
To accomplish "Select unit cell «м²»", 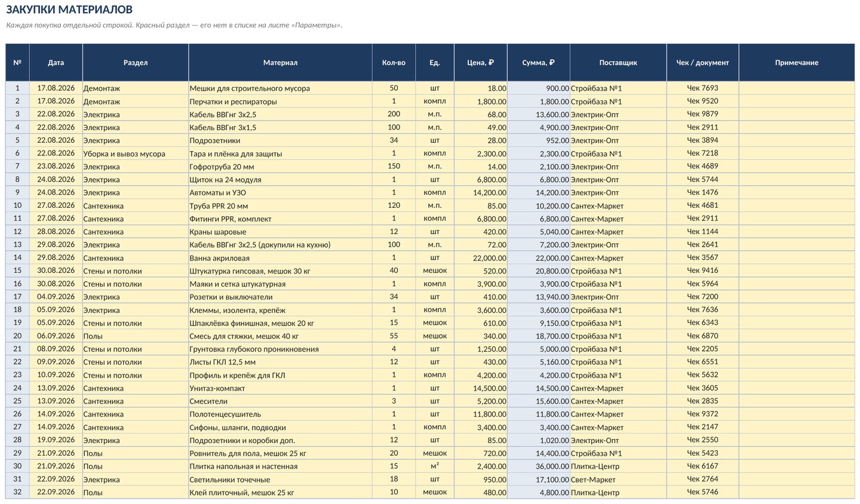I will click(435, 466).
